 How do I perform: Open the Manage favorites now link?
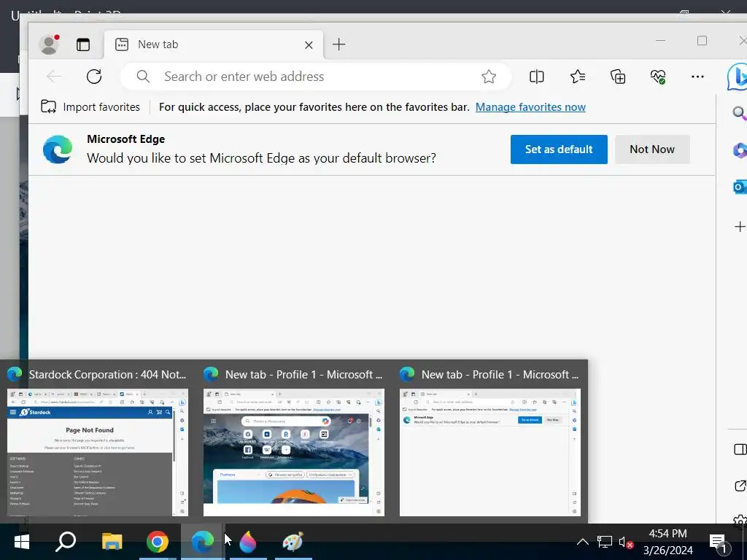coord(530,106)
